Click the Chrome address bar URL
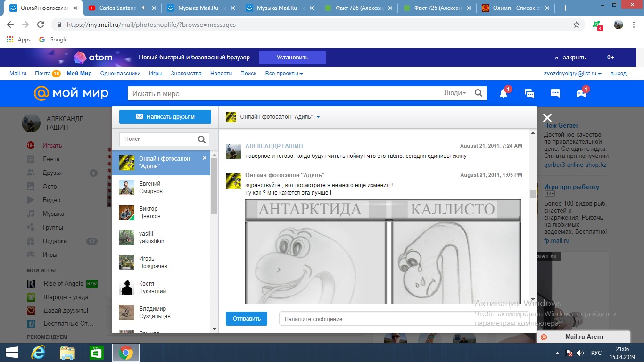The width and height of the screenshot is (644, 362). point(151,25)
